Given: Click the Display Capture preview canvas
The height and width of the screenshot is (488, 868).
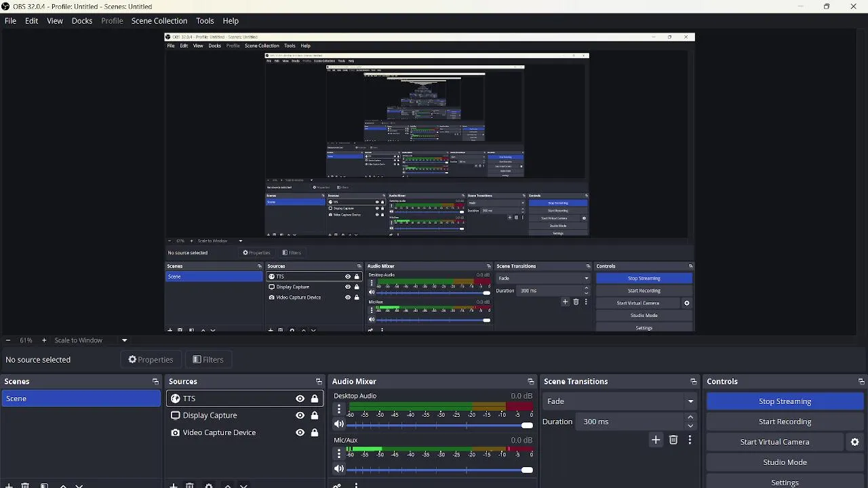Looking at the screenshot, I should [x=430, y=183].
